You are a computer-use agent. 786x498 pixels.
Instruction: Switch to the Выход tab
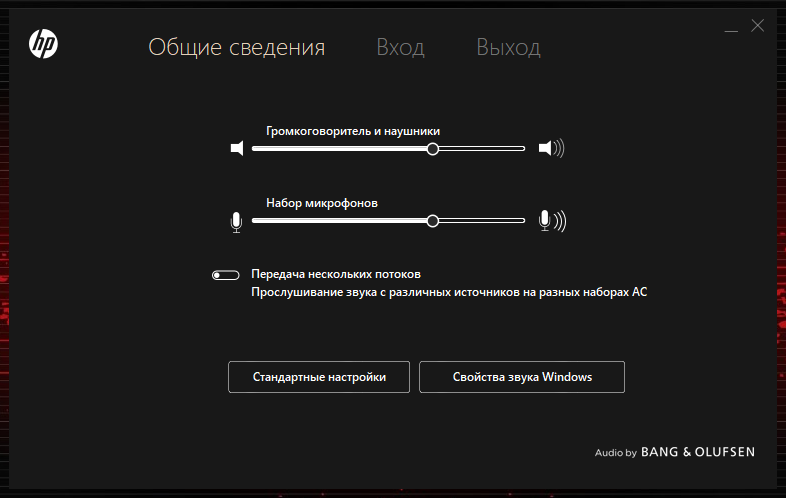coord(508,48)
